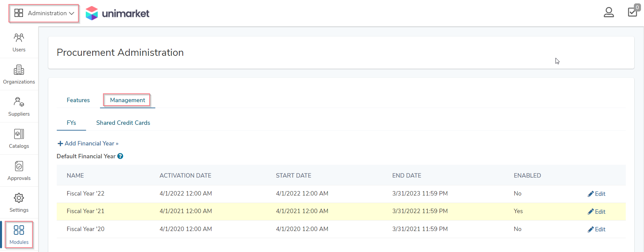Edit the Fiscal Year '22 row
The width and height of the screenshot is (644, 252).
click(x=596, y=194)
